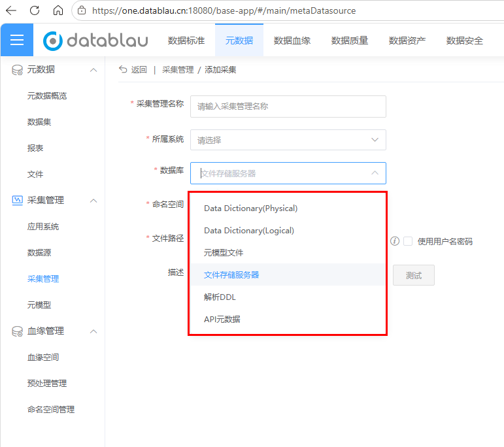This screenshot has width=504, height=447.
Task: Select Data Dictionary(Physical) option
Action: pos(288,208)
